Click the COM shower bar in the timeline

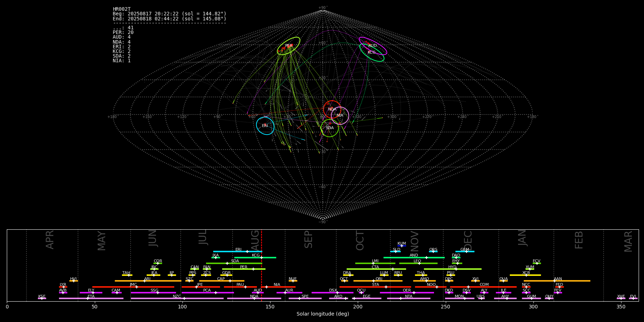tap(483, 287)
